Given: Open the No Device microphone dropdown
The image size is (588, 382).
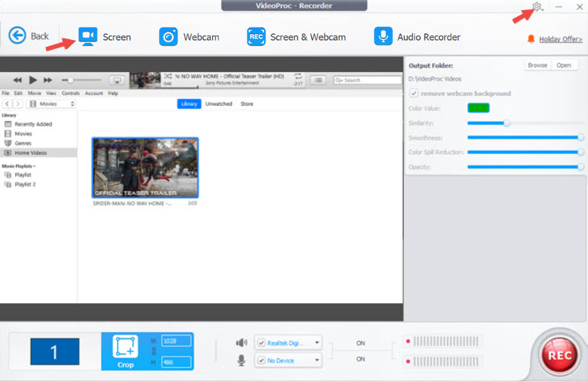Looking at the screenshot, I should [317, 360].
